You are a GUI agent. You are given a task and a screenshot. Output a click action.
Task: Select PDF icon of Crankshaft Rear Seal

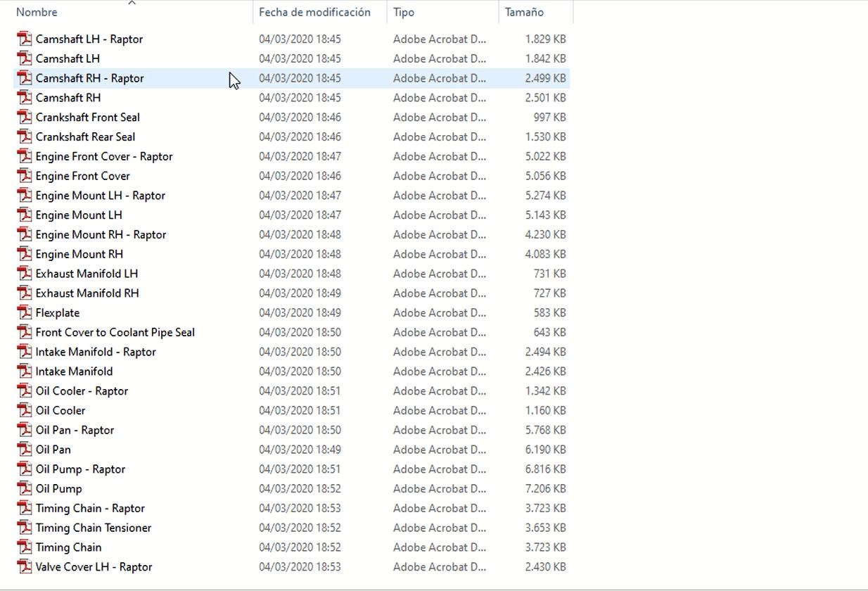click(25, 136)
